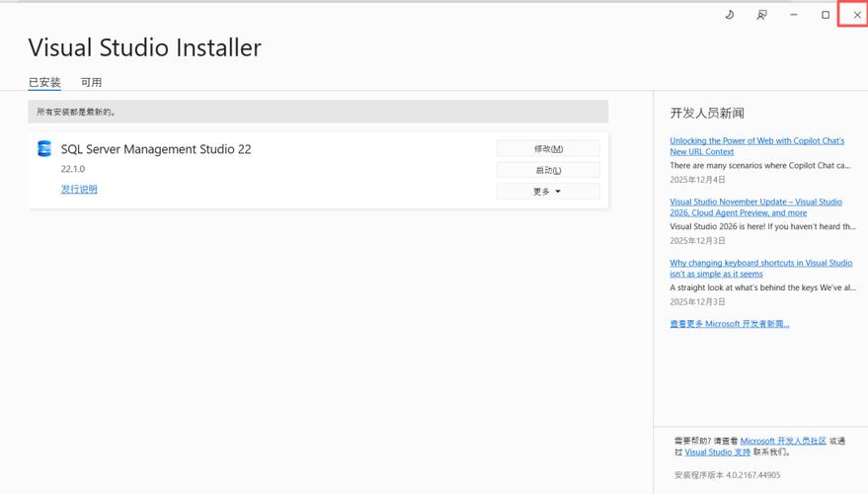Click the 修改(M) button

click(548, 148)
